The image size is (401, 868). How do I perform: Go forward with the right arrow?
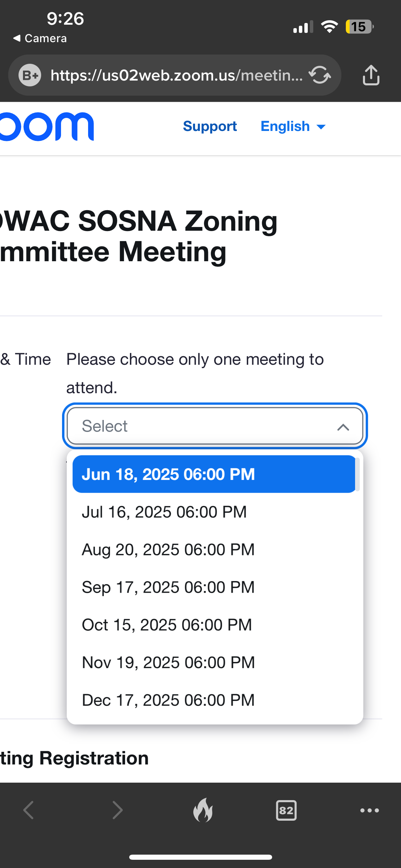(x=118, y=810)
